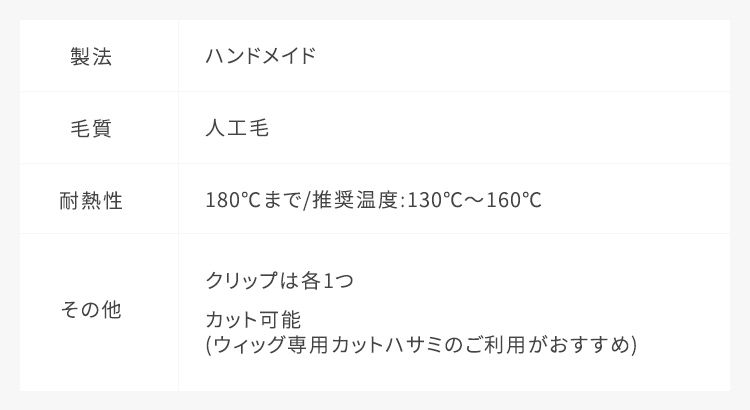Click the 製法 row label
The height and width of the screenshot is (410, 750).
point(91,57)
